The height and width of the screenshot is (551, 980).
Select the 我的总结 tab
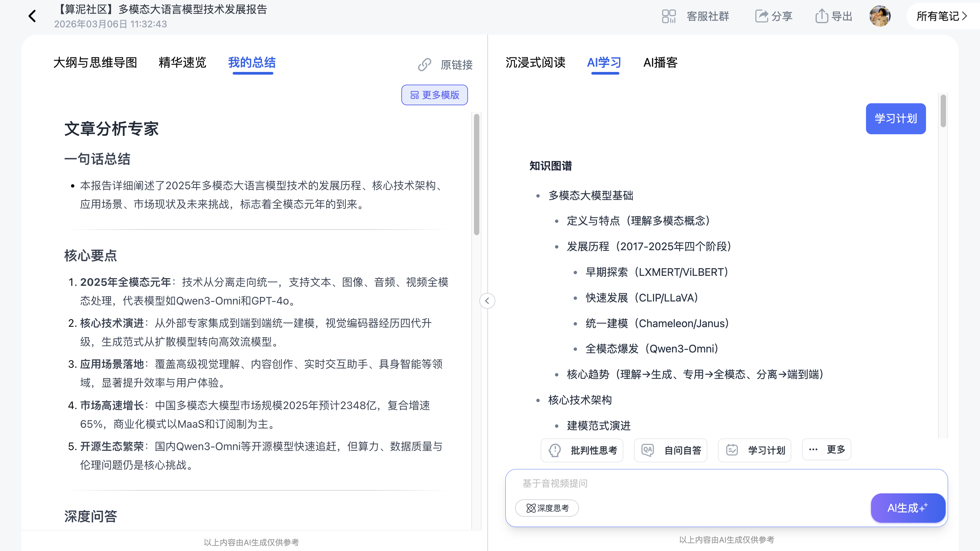click(x=252, y=62)
